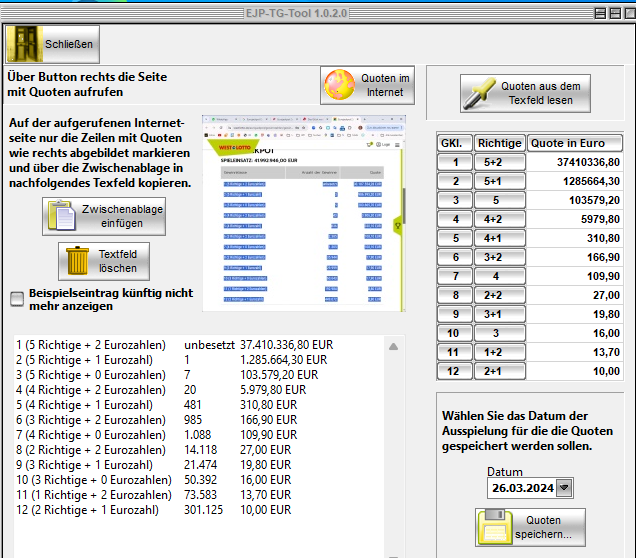Click Richtige cell '3+1'
The image size is (636, 558).
tap(500, 314)
